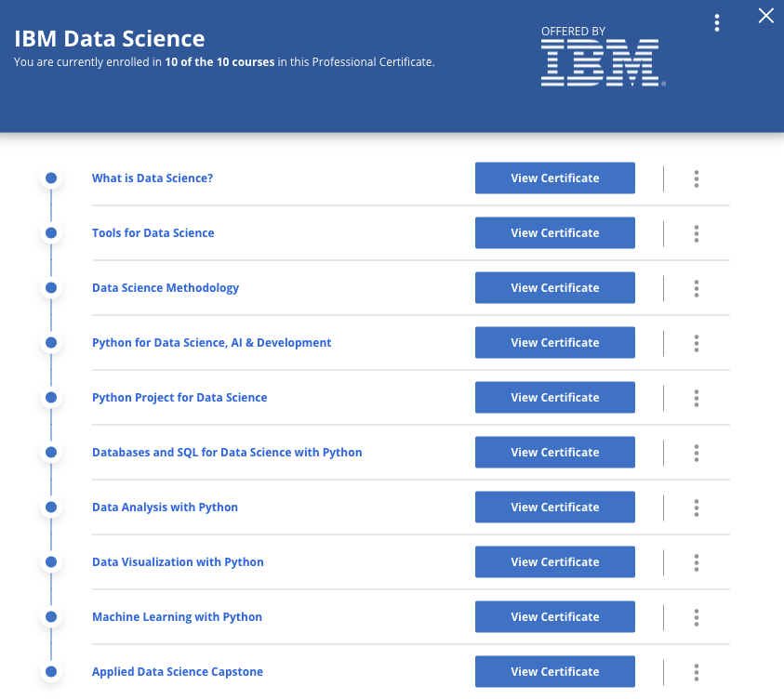The image size is (784, 699).
Task: Select the progress dot beside Applied Data Science Capstone
Action: 51,671
